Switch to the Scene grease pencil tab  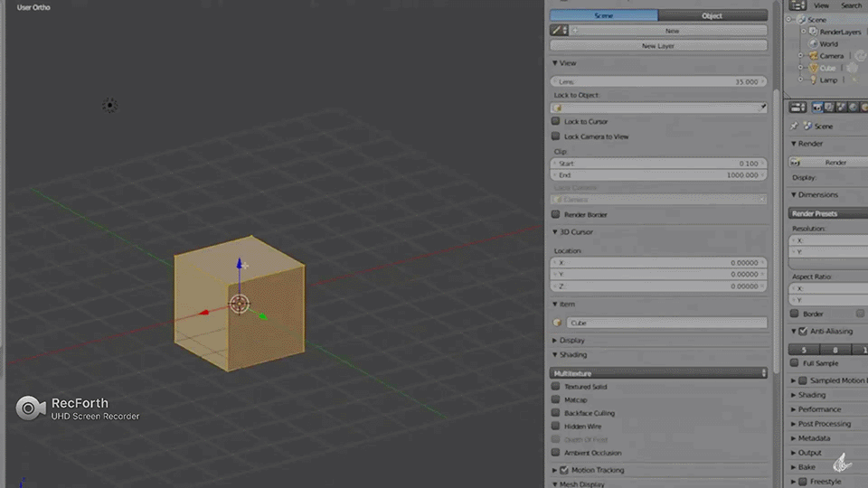pyautogui.click(x=604, y=15)
